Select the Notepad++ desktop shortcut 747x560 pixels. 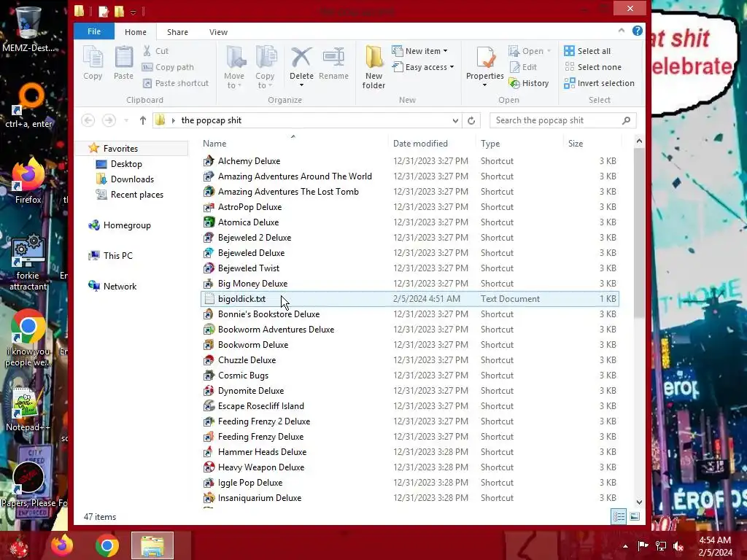pyautogui.click(x=28, y=409)
